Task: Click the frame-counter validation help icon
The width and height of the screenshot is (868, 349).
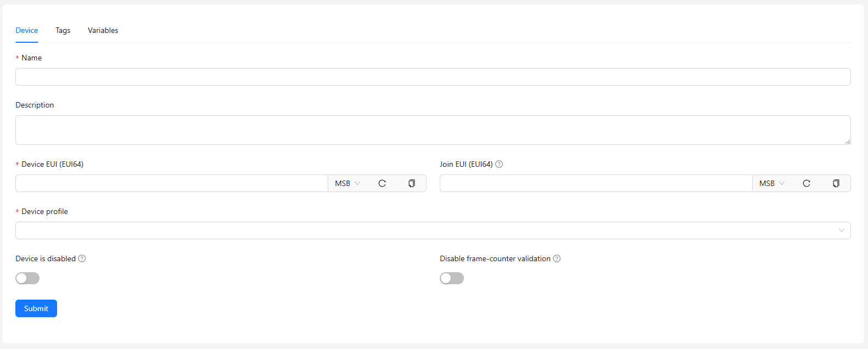Action: 557,258
